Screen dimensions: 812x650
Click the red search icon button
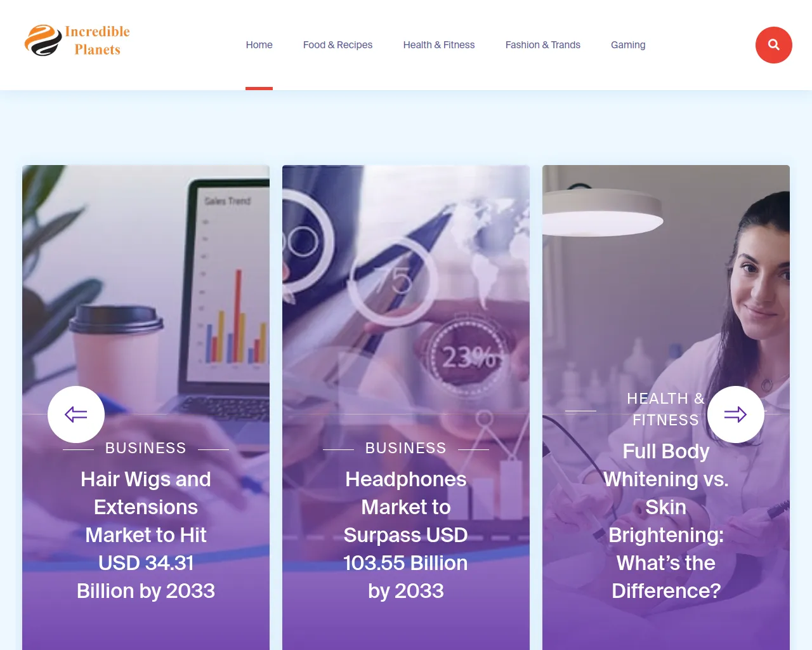pyautogui.click(x=773, y=45)
